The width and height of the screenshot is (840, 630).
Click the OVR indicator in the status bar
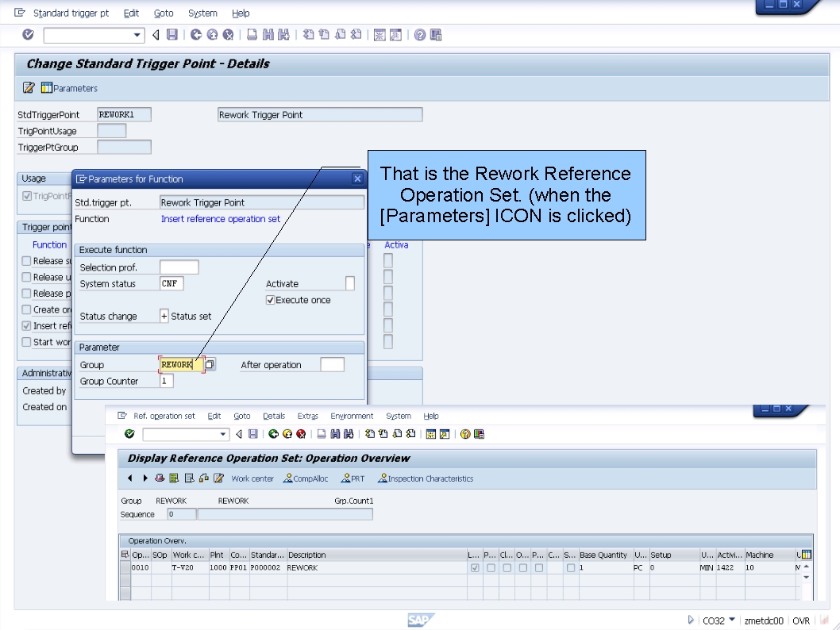pyautogui.click(x=801, y=620)
